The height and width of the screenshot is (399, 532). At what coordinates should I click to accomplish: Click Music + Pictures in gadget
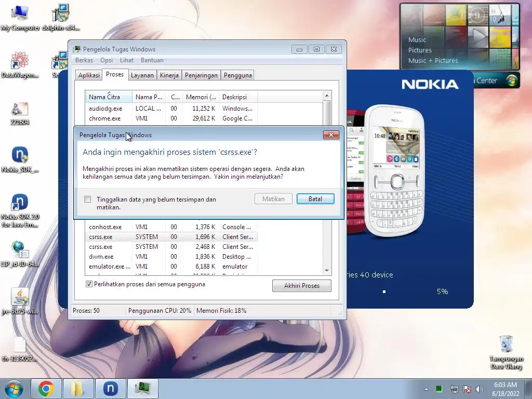[x=433, y=61]
